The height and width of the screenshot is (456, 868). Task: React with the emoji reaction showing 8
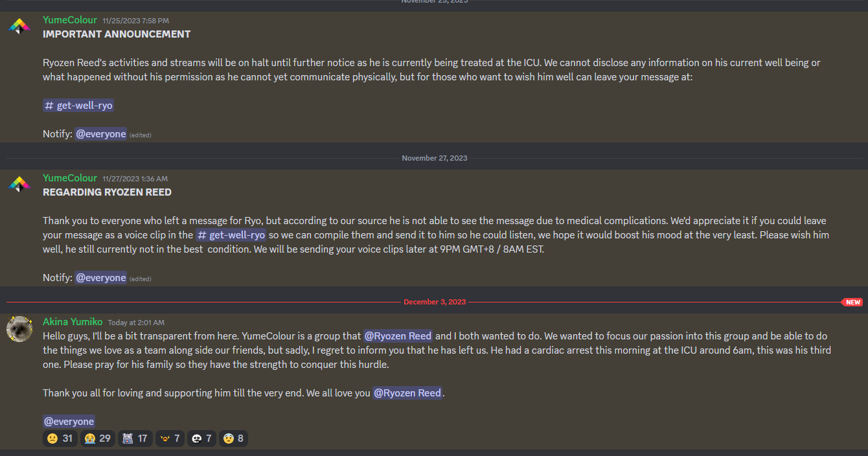(233, 439)
